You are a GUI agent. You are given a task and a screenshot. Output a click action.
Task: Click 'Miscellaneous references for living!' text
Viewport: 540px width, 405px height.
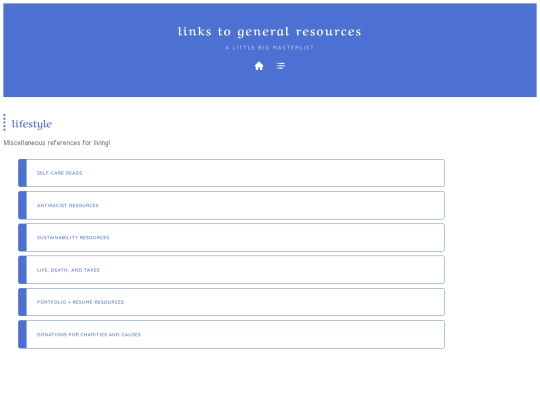click(57, 143)
